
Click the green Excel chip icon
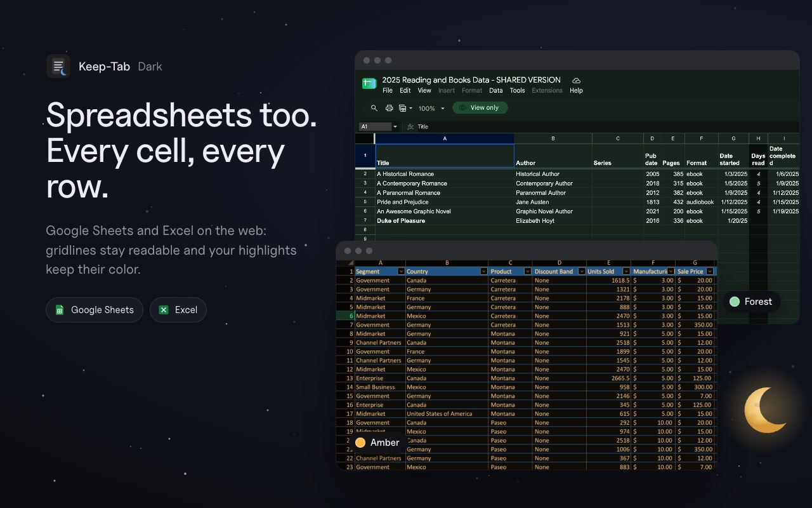click(164, 310)
